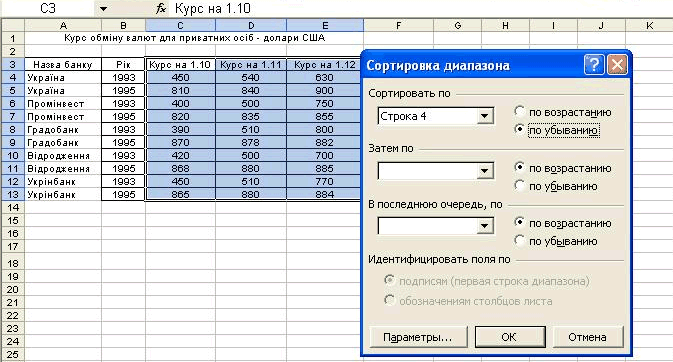Click value 770 in row 12
The width and height of the screenshot is (673, 362).
coord(324,181)
